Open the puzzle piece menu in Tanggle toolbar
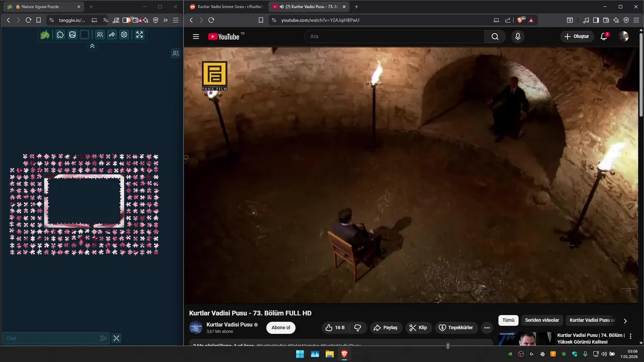The image size is (644, 362). coord(60,35)
